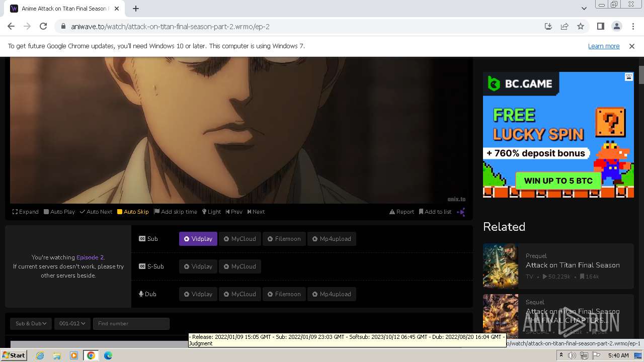Launch Internet Explorer from taskbar
Viewport: 644px width, 362px height.
[40, 355]
